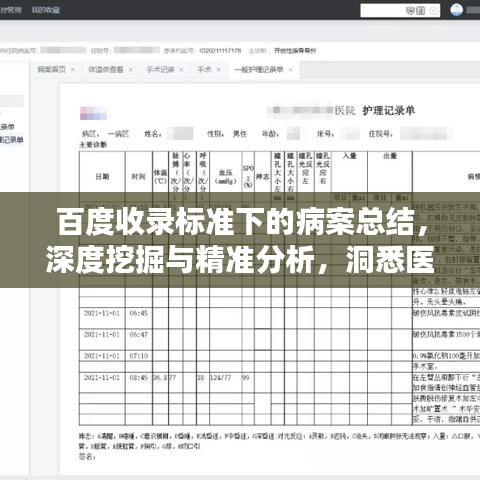Click the 体温(℃) column header

[160, 177]
